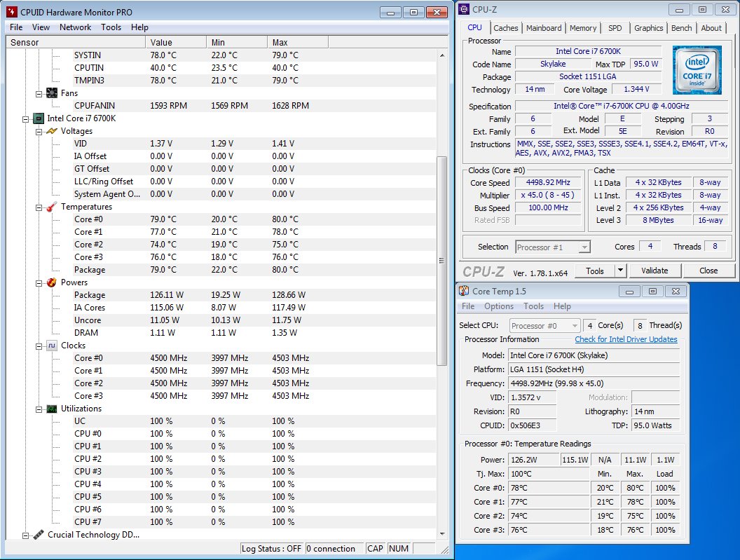740x560 pixels.
Task: Open the Network menu in Hardware Monitor
Action: click(76, 27)
